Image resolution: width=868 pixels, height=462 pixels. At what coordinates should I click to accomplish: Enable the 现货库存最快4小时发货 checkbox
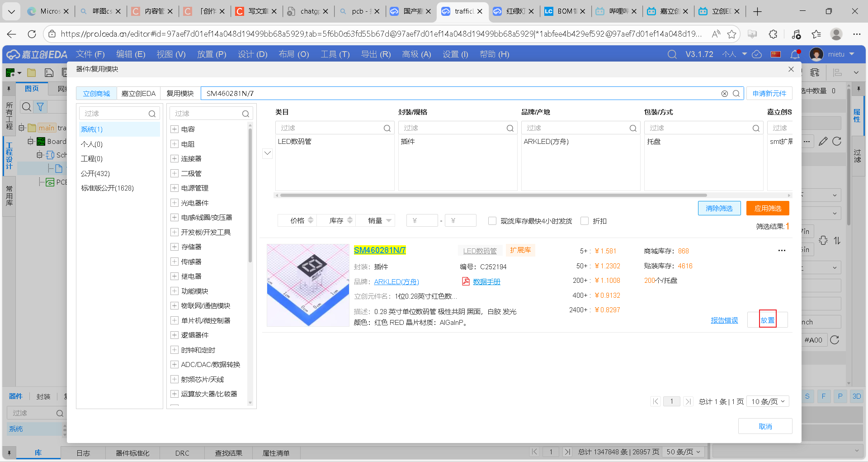pyautogui.click(x=492, y=221)
